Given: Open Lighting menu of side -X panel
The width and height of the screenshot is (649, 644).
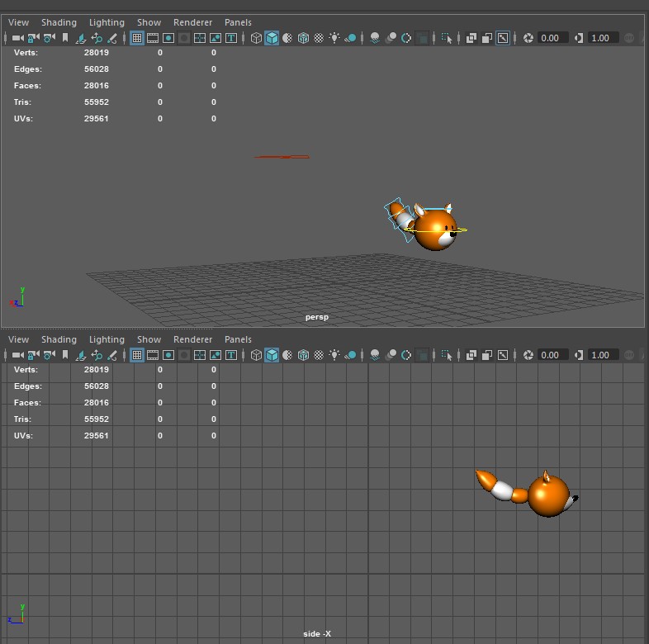Looking at the screenshot, I should pos(107,339).
